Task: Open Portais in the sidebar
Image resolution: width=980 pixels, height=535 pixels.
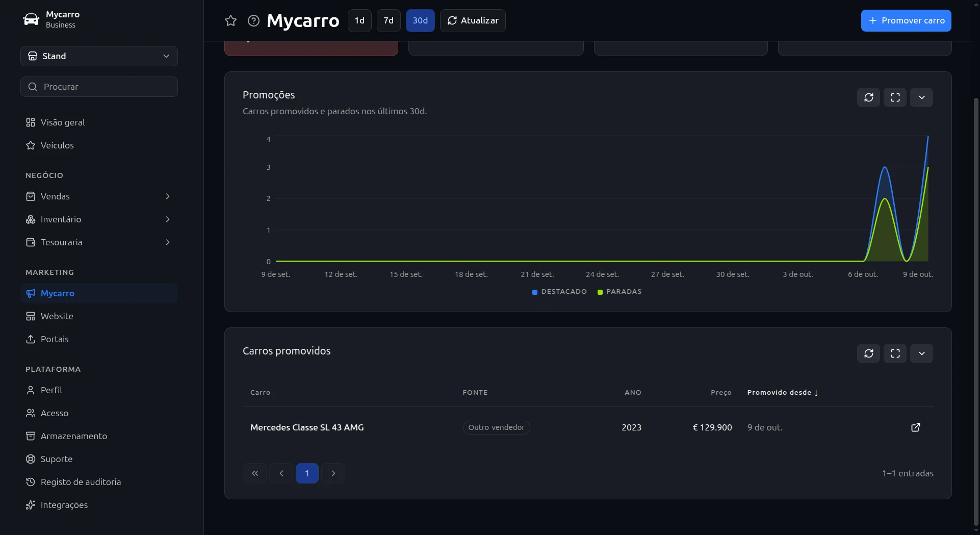Action: coord(99,339)
